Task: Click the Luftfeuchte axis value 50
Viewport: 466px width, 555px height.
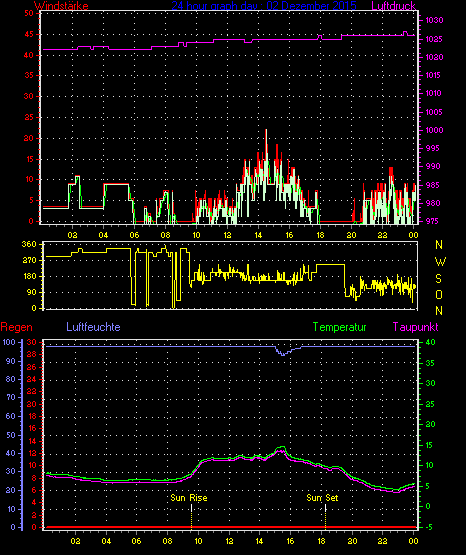Action: pyautogui.click(x=11, y=435)
